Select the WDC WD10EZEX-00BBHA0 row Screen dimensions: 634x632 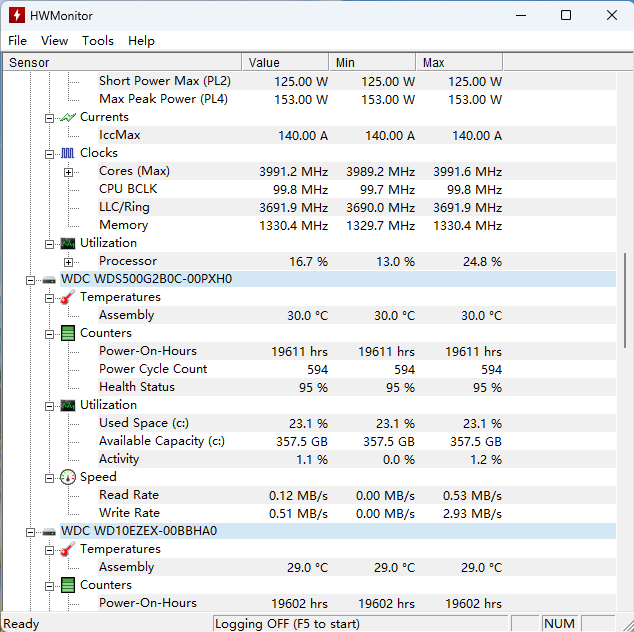pos(338,531)
